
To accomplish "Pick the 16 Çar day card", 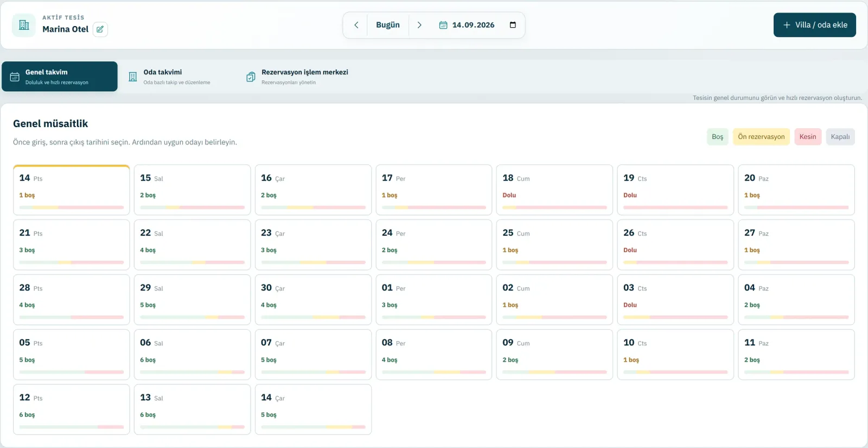I will coord(313,190).
